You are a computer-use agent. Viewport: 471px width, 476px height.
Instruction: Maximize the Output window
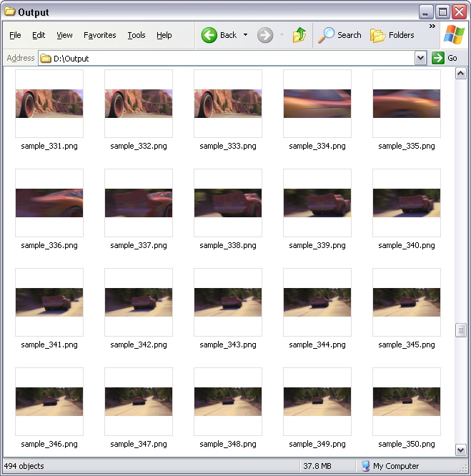[x=442, y=12]
